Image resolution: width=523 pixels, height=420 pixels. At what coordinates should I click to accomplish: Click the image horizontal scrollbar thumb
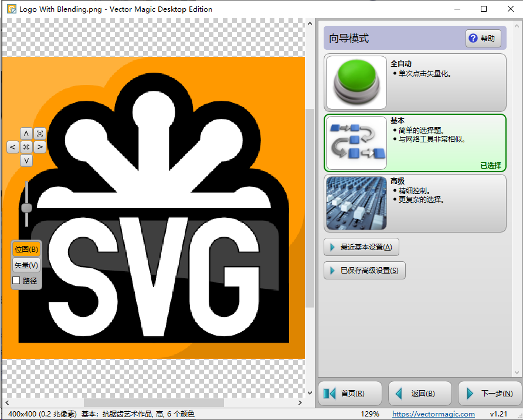point(154,402)
